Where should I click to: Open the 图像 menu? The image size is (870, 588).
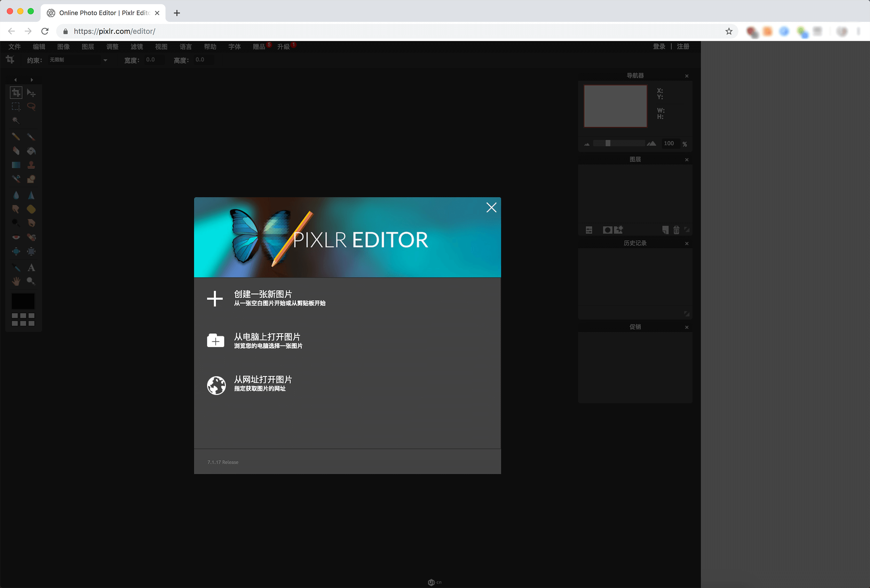(64, 46)
